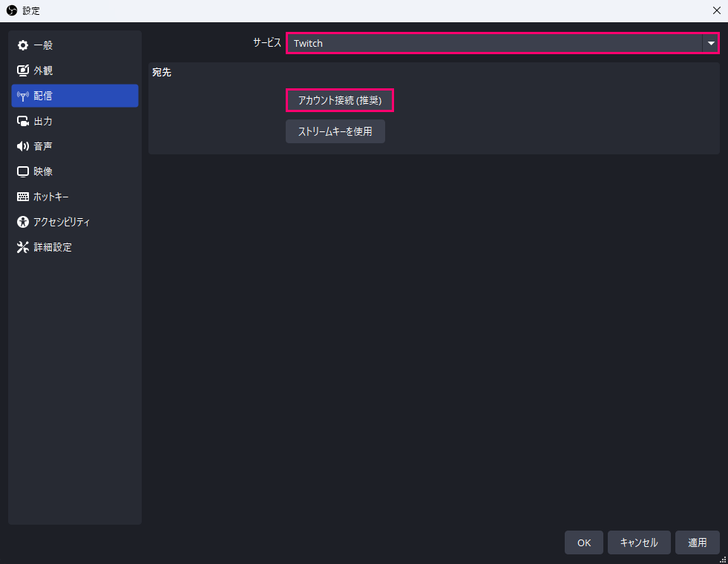
Task: Choose ストリームキーを使用 button
Action: [335, 132]
